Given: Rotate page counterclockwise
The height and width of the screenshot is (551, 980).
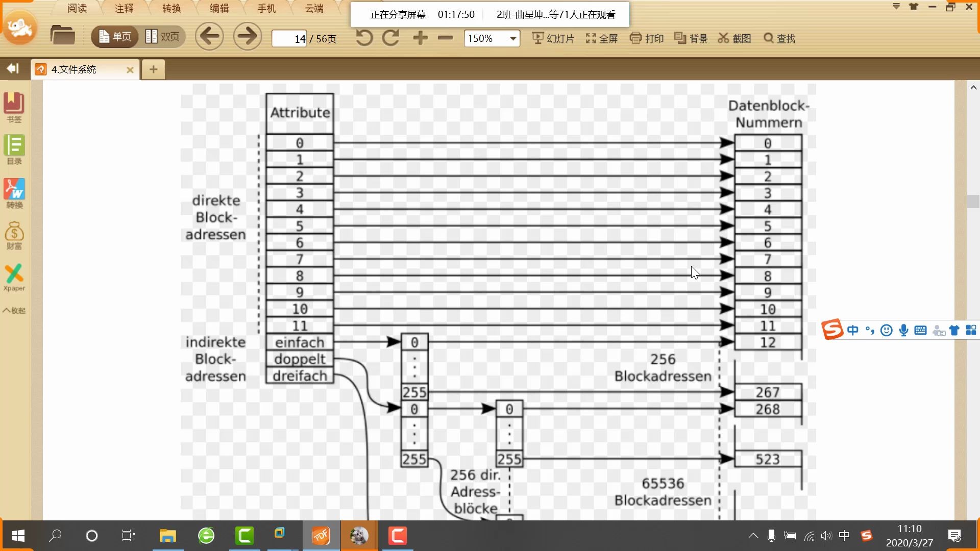Looking at the screenshot, I should (x=364, y=38).
